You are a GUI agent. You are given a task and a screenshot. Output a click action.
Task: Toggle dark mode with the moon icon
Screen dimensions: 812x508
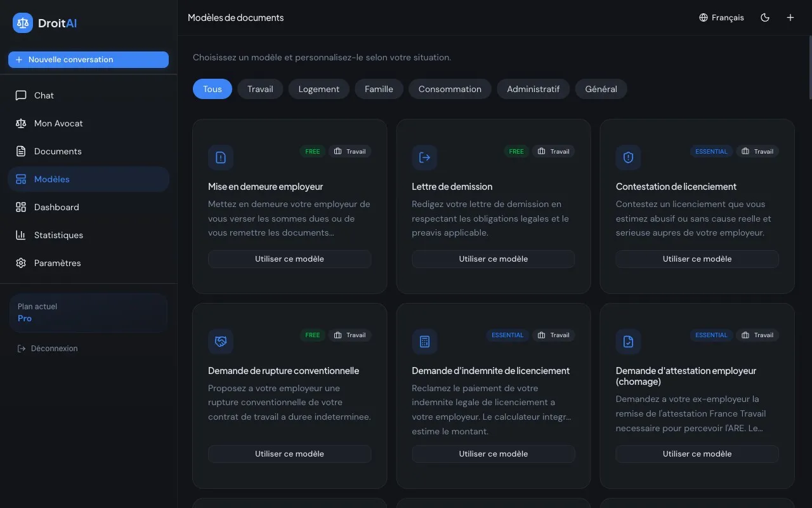pos(765,17)
